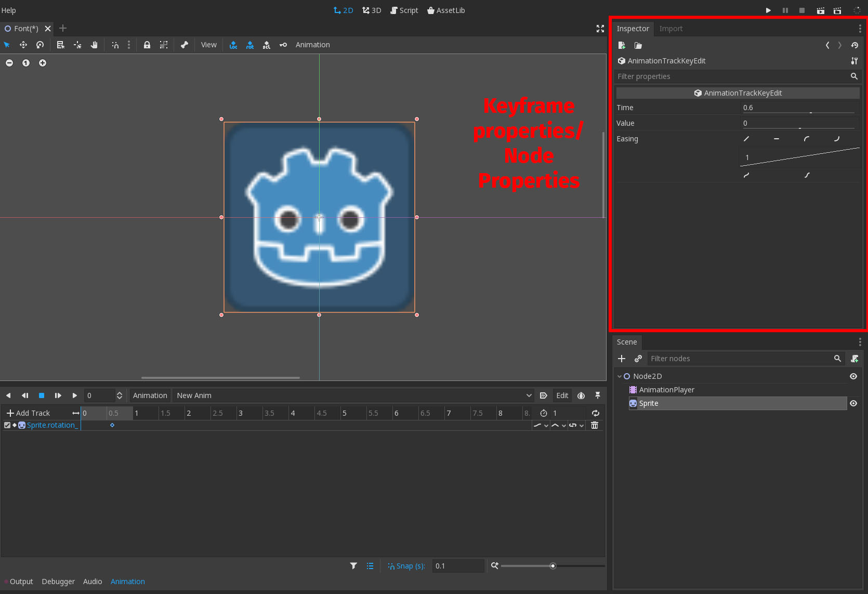Switch to the Import tab
This screenshot has width=868, height=594.
coord(670,29)
